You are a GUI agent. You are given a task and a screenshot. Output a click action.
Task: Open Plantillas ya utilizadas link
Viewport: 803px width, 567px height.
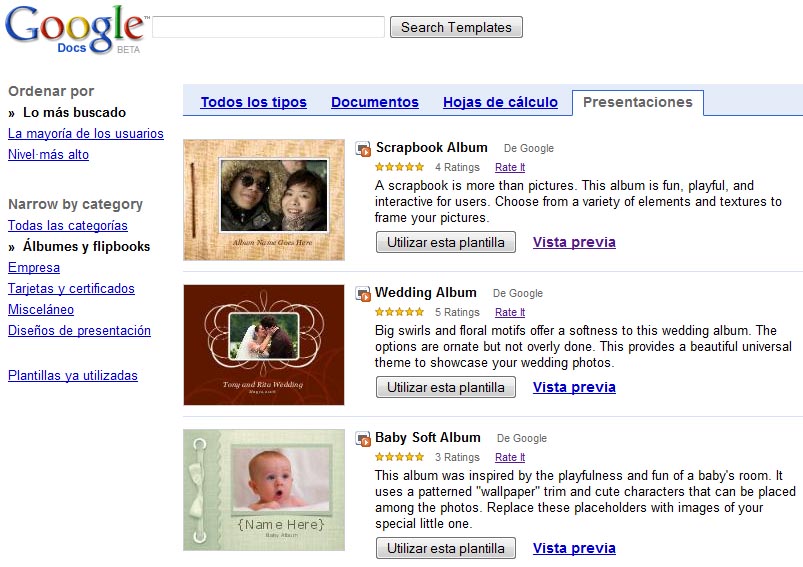73,375
